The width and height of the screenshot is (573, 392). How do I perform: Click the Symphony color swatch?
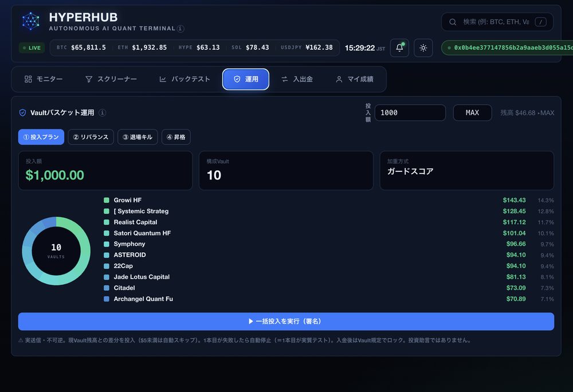[x=107, y=244]
